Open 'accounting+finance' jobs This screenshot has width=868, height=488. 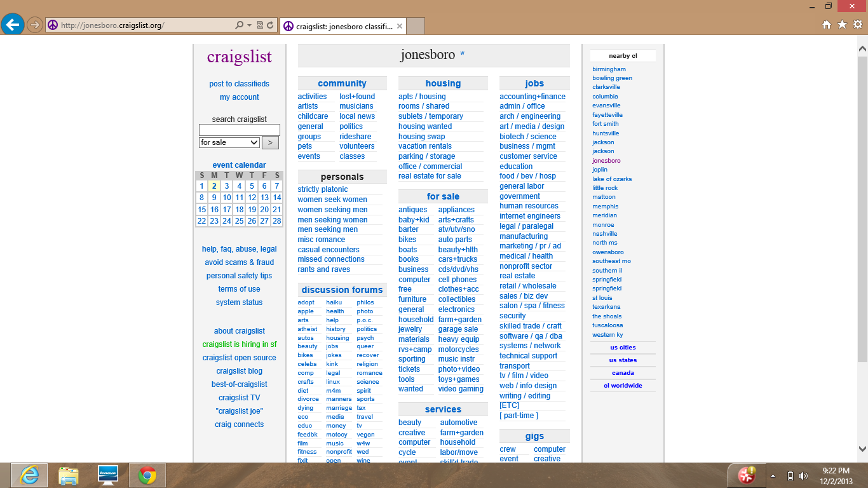click(532, 97)
